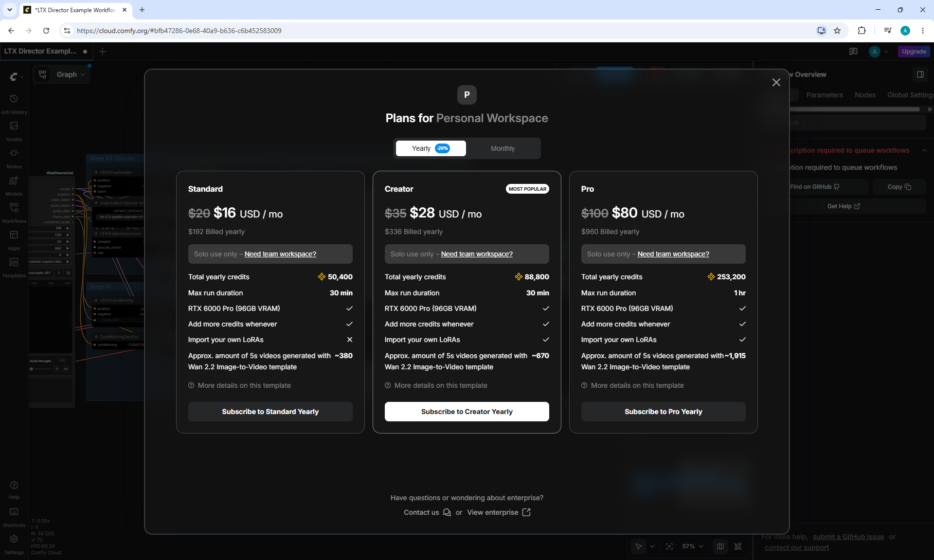The image size is (934, 560).
Task: Open the Comfy logo main menu
Action: coord(16,76)
